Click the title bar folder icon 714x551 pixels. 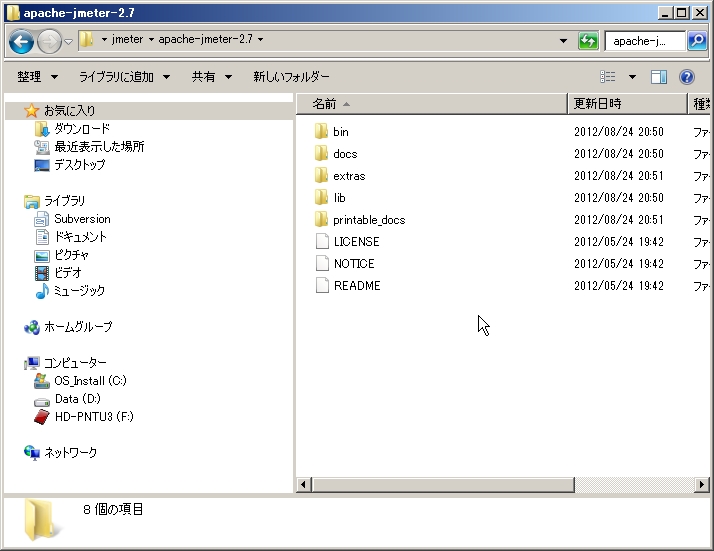tap(13, 13)
